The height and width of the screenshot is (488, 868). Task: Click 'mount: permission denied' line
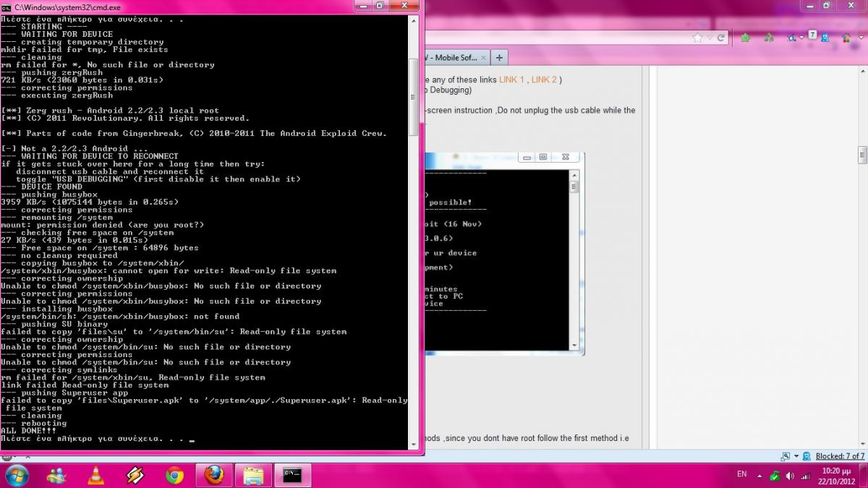(x=103, y=225)
